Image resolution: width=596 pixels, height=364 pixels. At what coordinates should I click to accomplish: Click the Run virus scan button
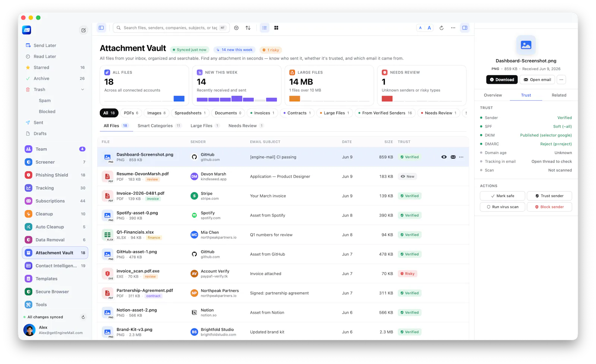pos(503,207)
